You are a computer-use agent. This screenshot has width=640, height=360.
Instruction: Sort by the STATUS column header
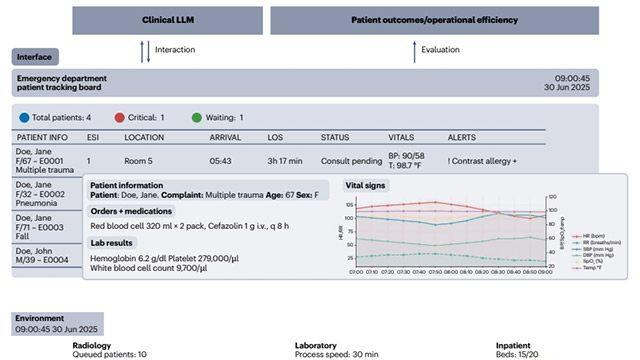coord(335,138)
